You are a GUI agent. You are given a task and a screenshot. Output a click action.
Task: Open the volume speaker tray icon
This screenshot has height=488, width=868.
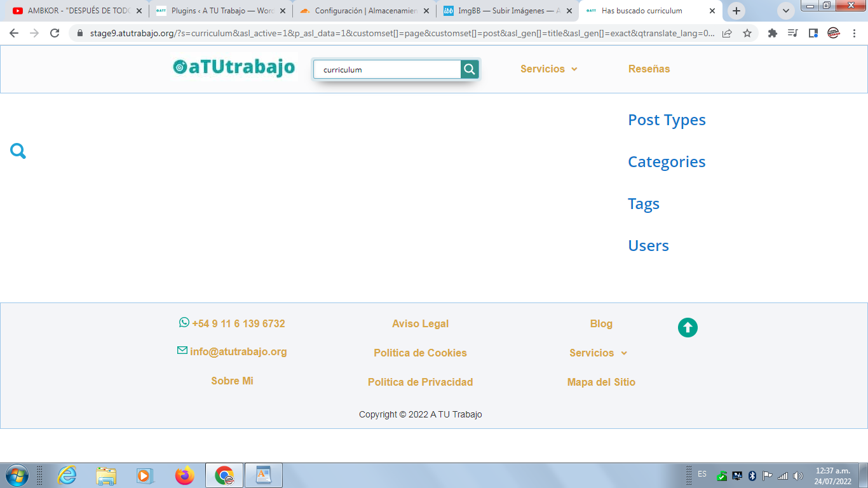(798, 475)
